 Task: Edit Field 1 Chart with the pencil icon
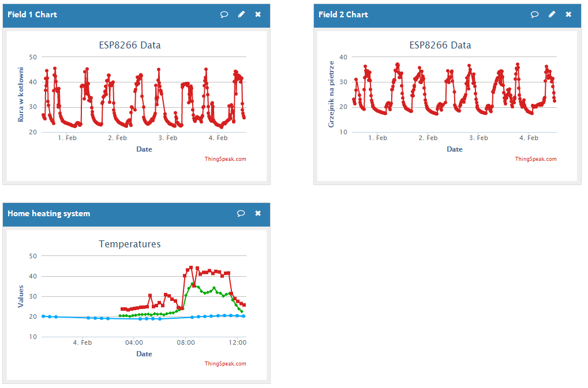(x=241, y=14)
